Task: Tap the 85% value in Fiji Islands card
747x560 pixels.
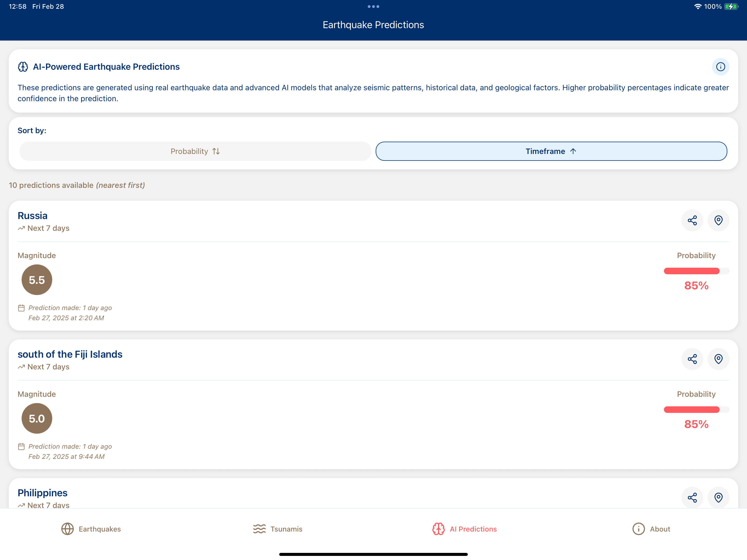Action: coord(696,424)
